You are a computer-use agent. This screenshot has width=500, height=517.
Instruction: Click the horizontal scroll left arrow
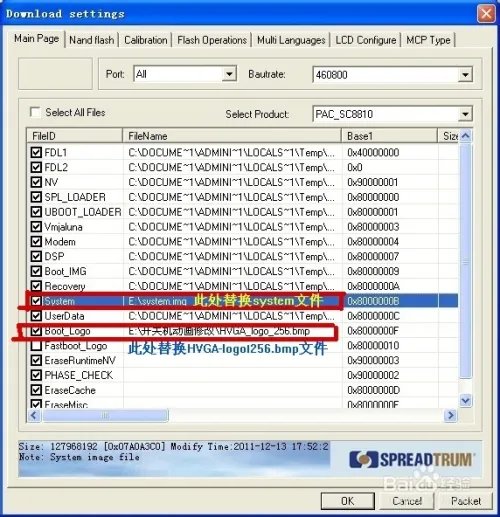(x=34, y=415)
